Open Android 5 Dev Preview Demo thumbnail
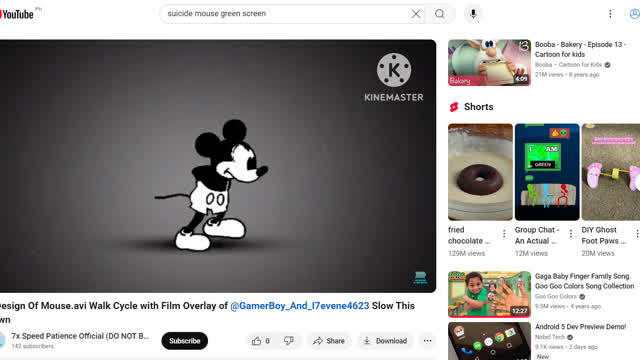The width and height of the screenshot is (640, 360). 489,341
